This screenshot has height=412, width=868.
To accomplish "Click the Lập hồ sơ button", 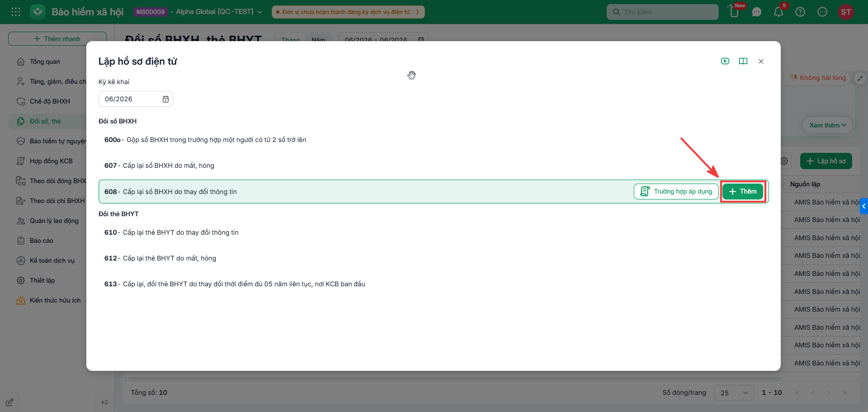I will pyautogui.click(x=826, y=161).
